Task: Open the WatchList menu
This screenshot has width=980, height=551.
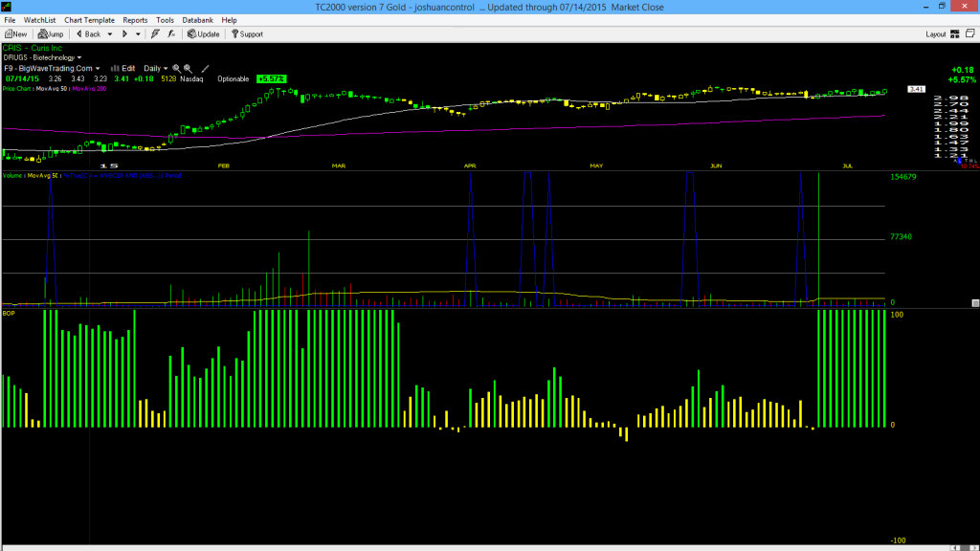Action: click(39, 20)
